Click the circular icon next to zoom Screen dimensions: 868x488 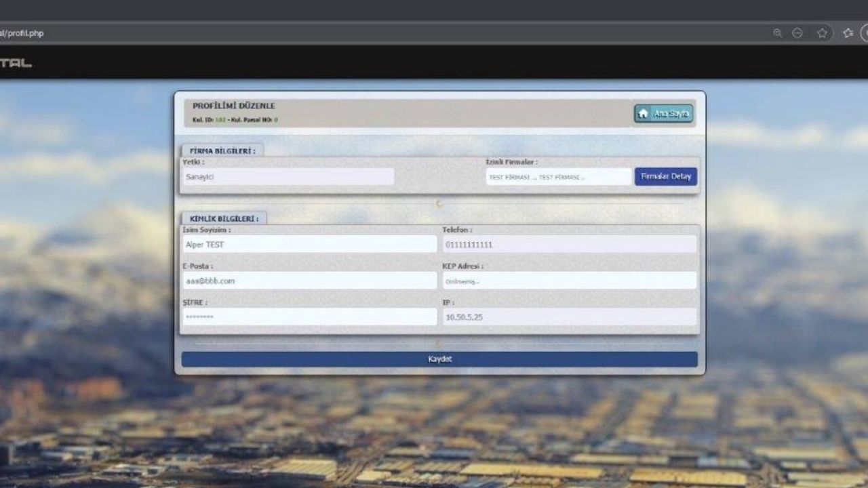(x=797, y=33)
